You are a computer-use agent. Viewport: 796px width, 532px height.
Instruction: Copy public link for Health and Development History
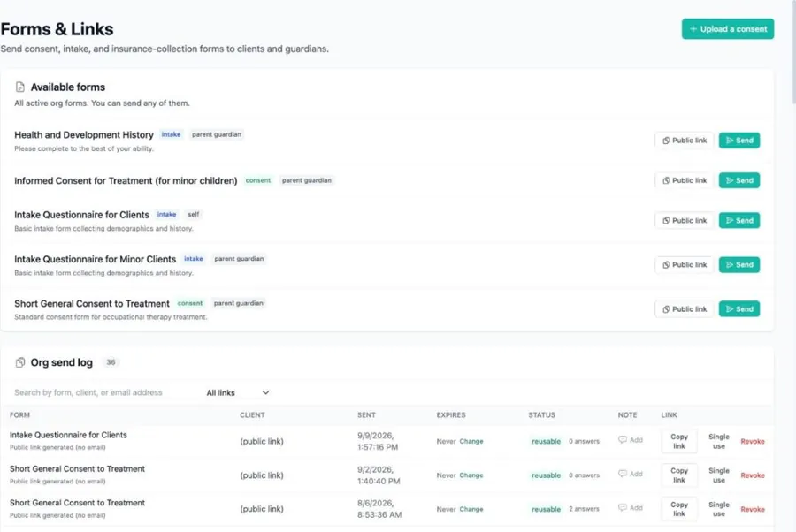tap(685, 141)
